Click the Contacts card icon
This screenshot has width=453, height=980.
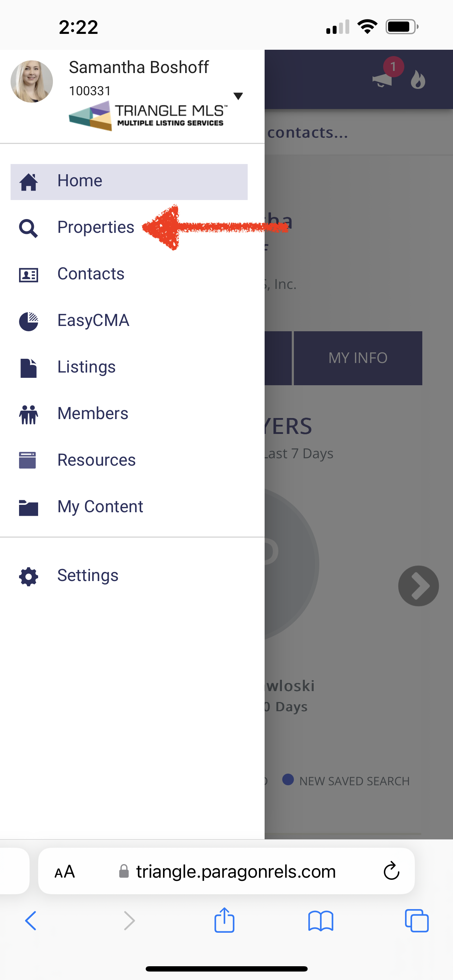(x=29, y=275)
